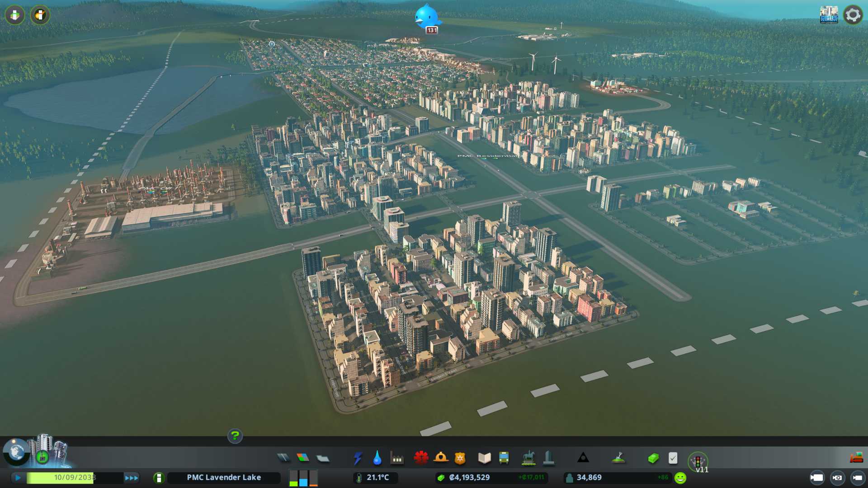Click the PMC Lavender Lake city name

pyautogui.click(x=224, y=478)
